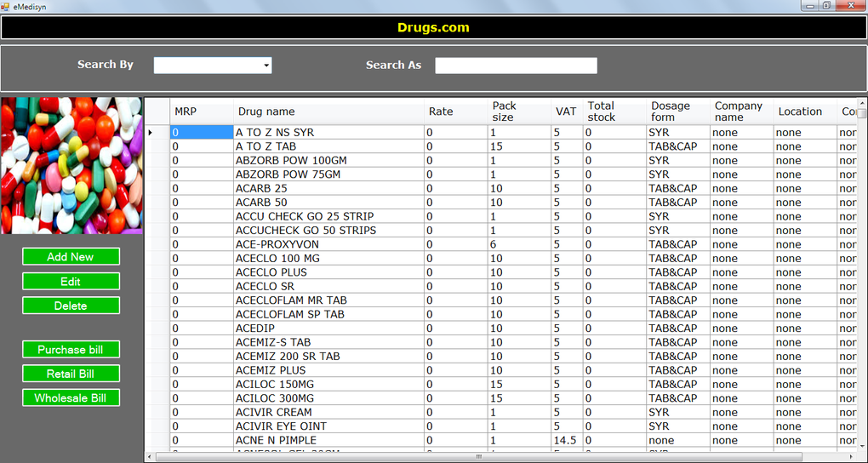Select the ABZORB POW 75GM cell

(328, 174)
